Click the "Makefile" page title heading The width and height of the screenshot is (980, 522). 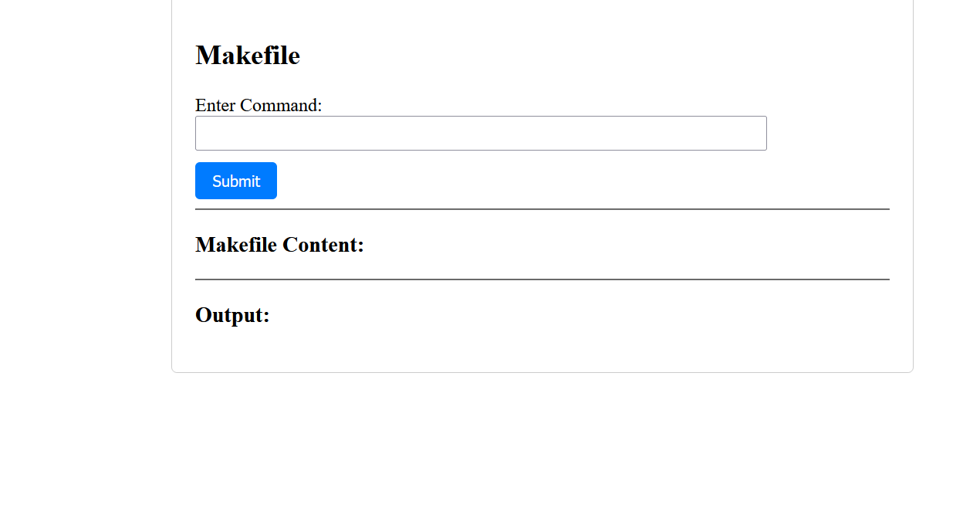pos(248,56)
